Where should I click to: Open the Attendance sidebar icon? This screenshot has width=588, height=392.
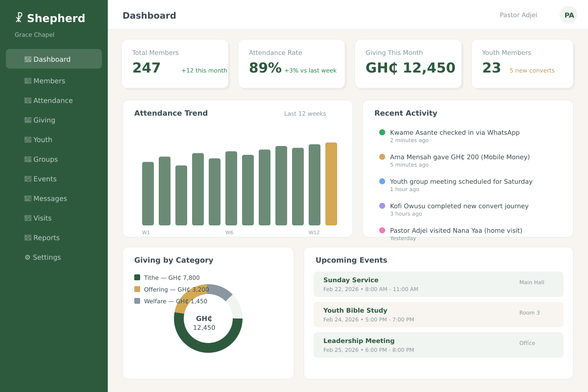(27, 100)
